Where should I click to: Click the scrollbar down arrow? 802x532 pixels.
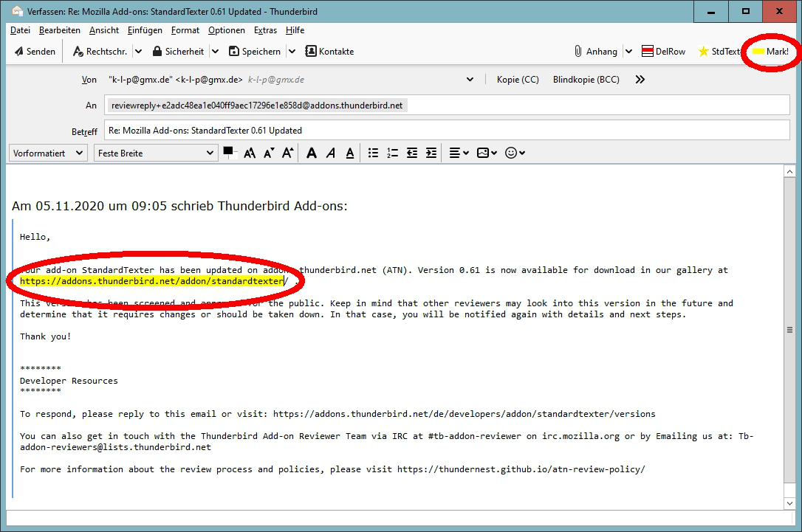point(789,503)
